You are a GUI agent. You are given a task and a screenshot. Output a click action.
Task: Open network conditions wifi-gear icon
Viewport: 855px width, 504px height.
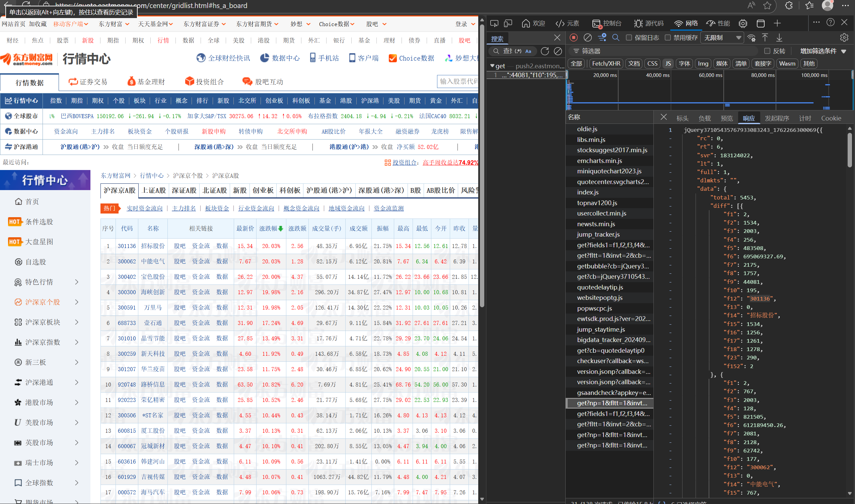752,38
